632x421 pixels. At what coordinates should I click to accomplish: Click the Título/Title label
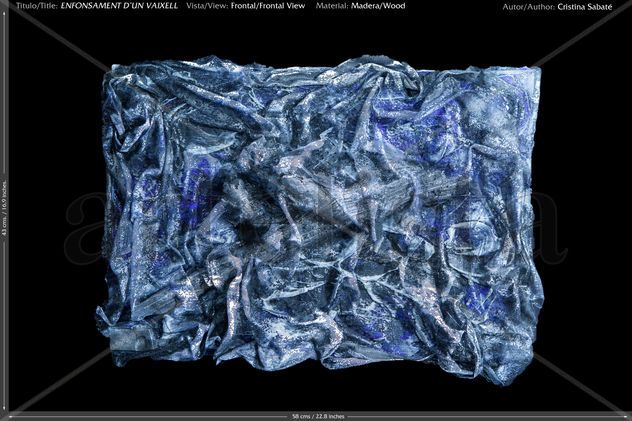[x=37, y=6]
